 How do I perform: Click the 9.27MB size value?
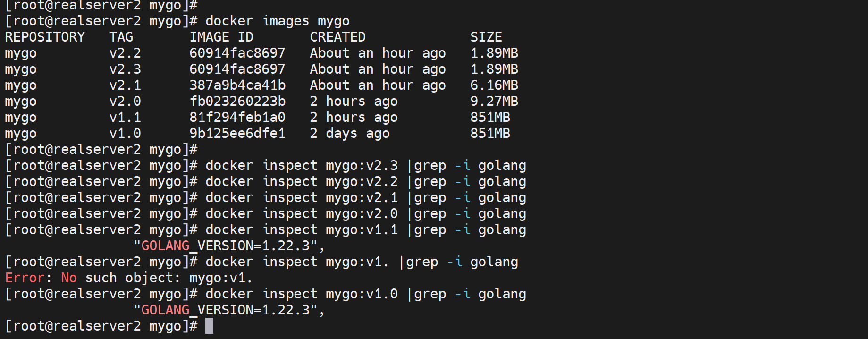(494, 101)
